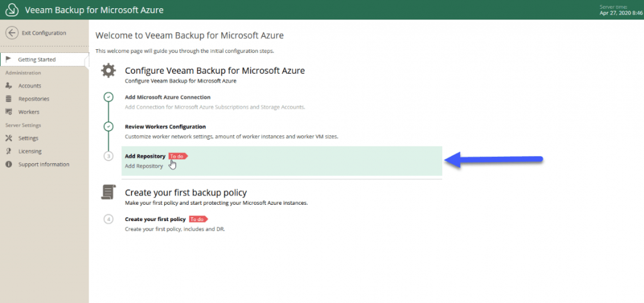Click the Server Settings section label
This screenshot has height=303, width=644.
click(23, 125)
